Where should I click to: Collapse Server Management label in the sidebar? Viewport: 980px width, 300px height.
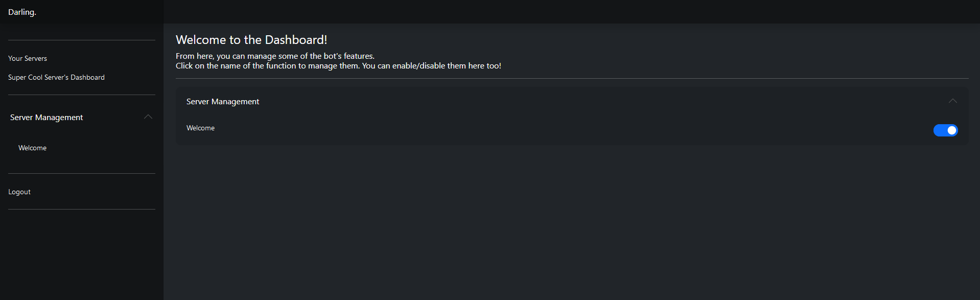[46, 118]
